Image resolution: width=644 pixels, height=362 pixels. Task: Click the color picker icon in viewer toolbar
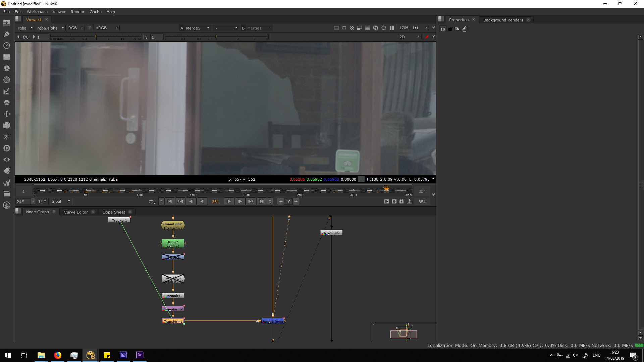tap(427, 37)
